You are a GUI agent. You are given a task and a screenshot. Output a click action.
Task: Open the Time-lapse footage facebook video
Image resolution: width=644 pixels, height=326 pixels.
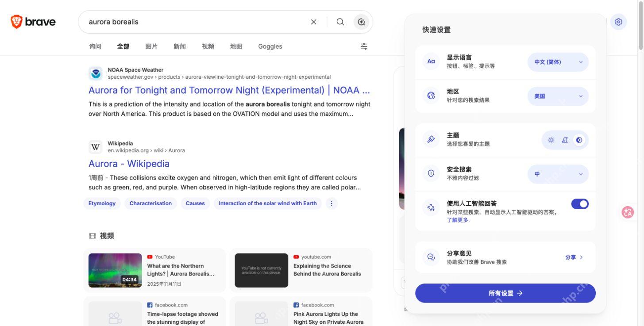click(182, 318)
